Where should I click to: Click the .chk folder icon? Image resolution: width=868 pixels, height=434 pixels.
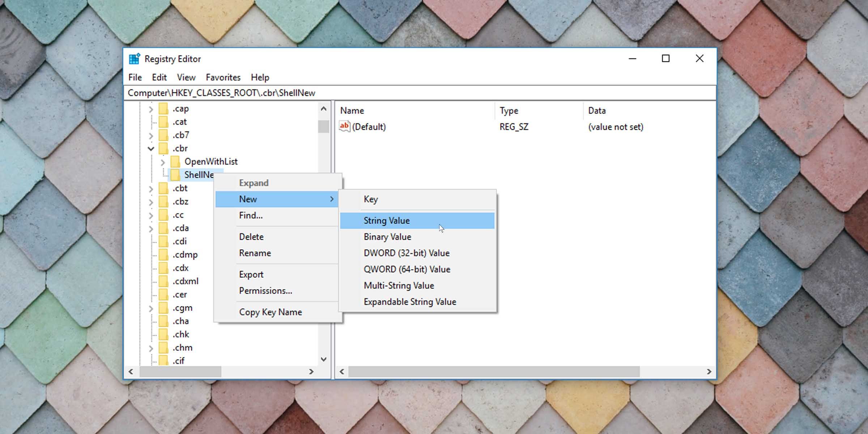163,334
